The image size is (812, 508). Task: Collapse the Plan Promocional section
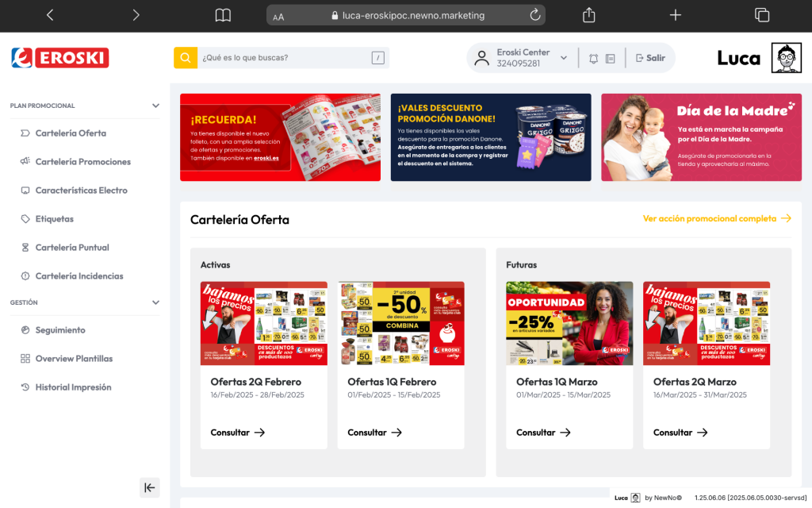tap(155, 106)
